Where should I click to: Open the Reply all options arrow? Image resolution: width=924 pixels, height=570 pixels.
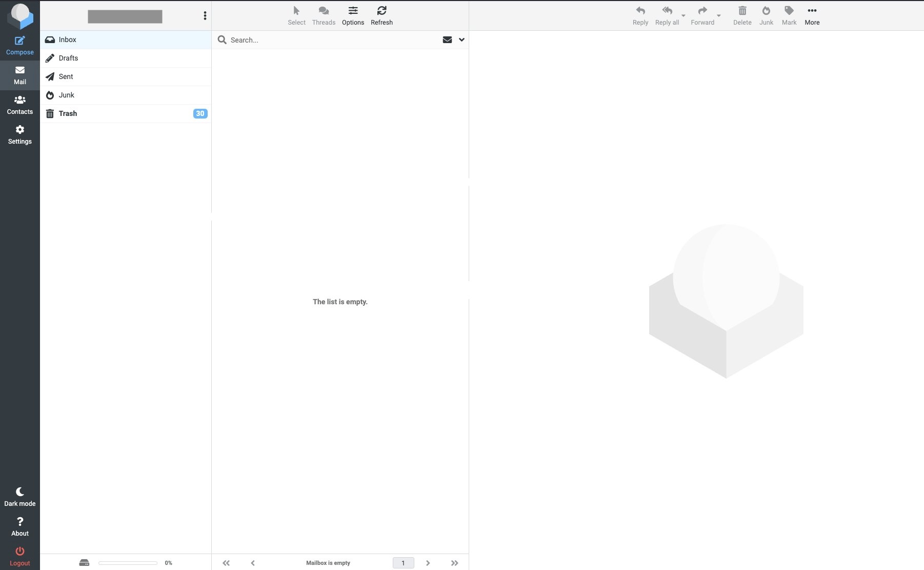[683, 16]
